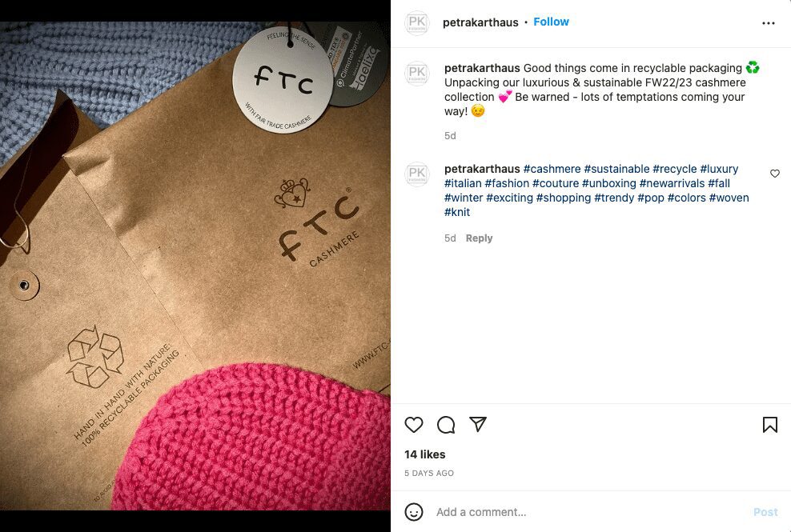
Task: Open emoji picker smiley icon
Action: (x=414, y=512)
